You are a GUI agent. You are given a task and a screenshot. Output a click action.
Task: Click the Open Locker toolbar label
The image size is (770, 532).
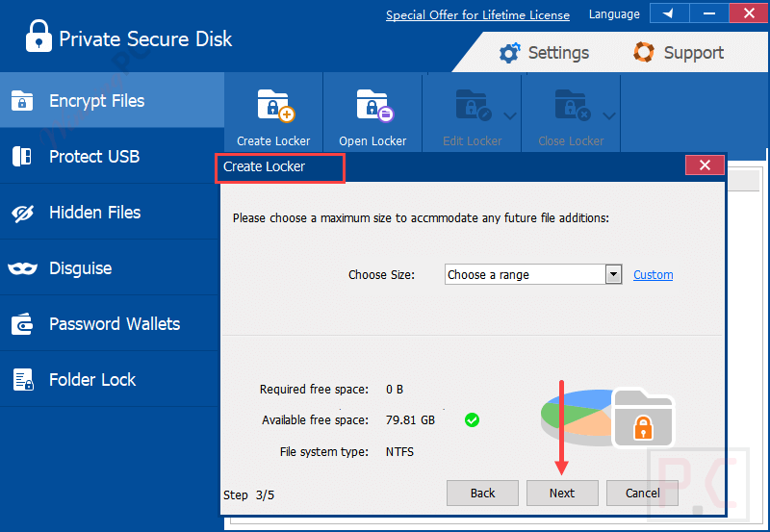tap(372, 141)
